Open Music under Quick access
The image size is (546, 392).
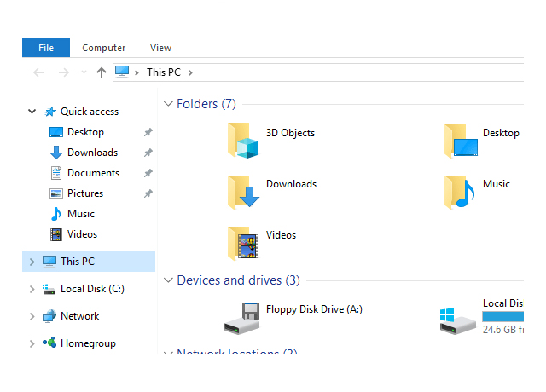click(81, 214)
